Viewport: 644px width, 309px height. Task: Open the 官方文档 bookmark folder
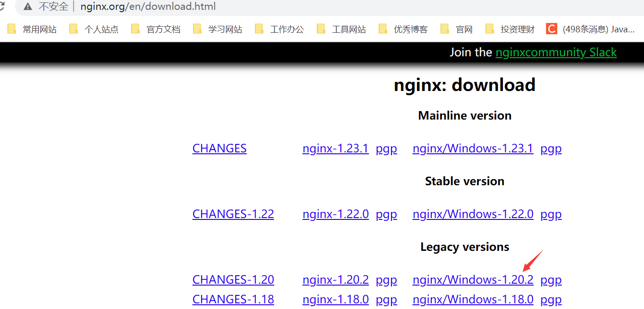coord(156,29)
